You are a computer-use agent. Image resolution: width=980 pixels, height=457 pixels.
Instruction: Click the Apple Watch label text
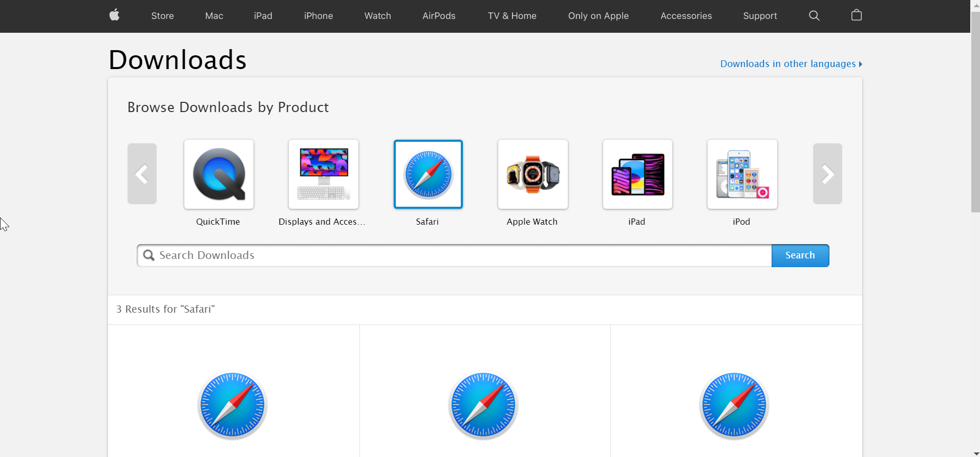(532, 222)
